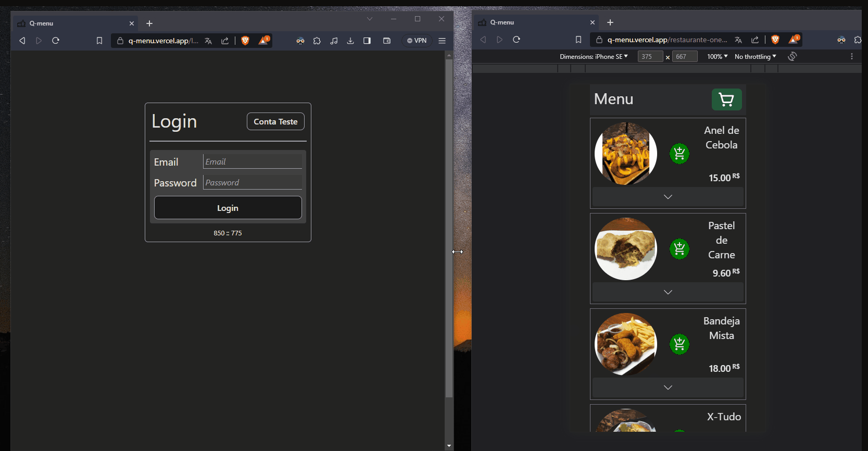Open the No throttling dropdown

click(756, 56)
